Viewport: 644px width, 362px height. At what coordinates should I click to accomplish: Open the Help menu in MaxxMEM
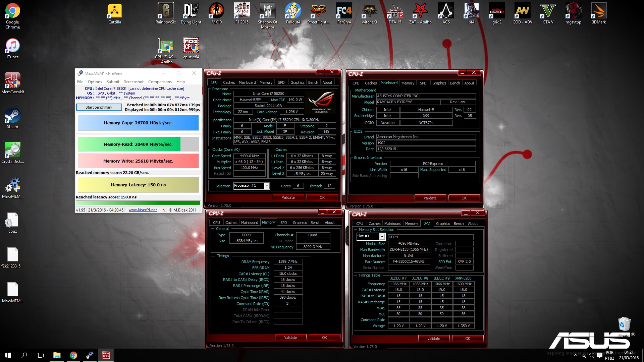pos(180,82)
